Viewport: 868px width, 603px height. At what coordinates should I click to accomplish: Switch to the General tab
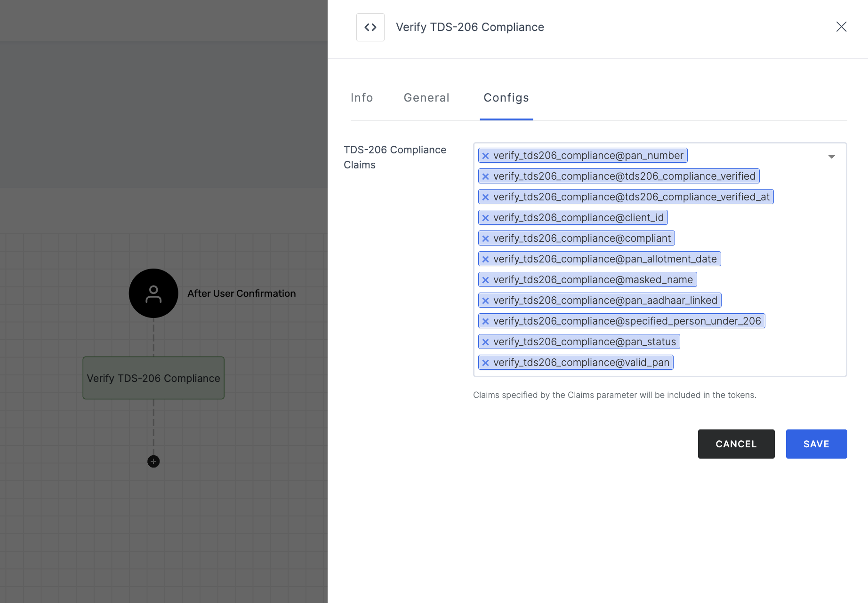(x=426, y=97)
